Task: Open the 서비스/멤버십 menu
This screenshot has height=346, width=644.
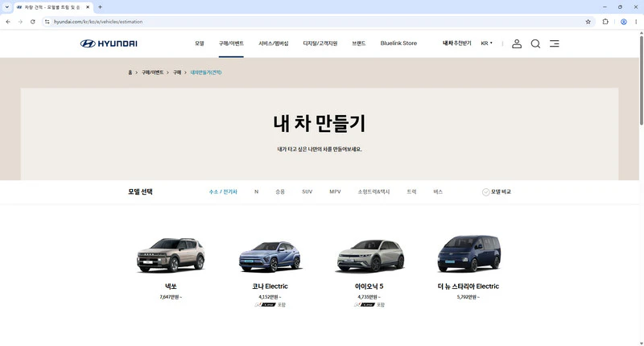Action: point(273,43)
